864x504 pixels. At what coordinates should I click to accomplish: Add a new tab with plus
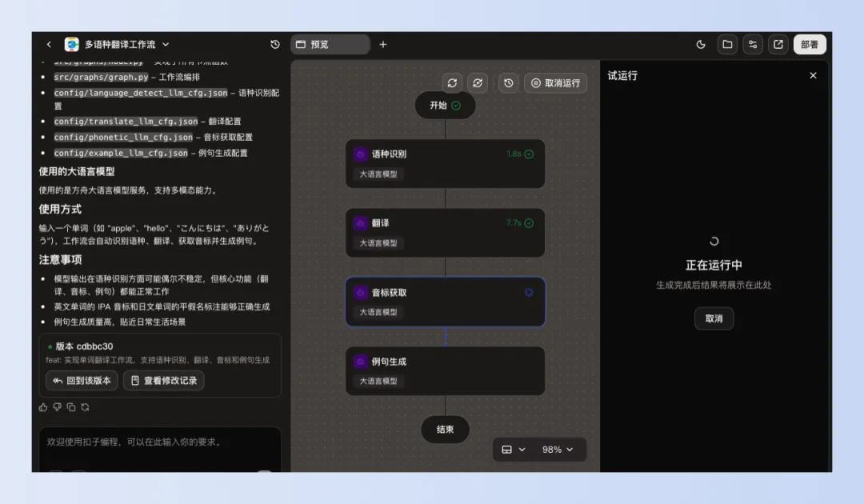pyautogui.click(x=383, y=45)
